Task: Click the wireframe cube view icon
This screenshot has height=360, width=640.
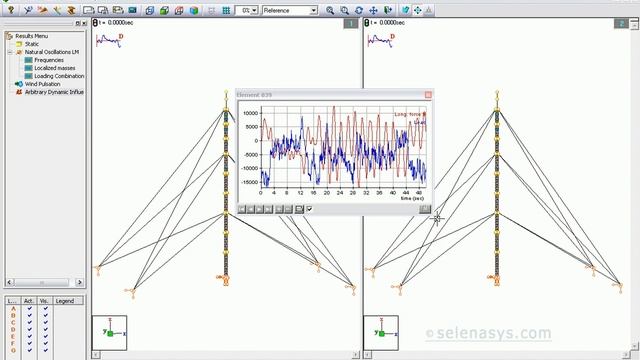Action: click(x=149, y=10)
